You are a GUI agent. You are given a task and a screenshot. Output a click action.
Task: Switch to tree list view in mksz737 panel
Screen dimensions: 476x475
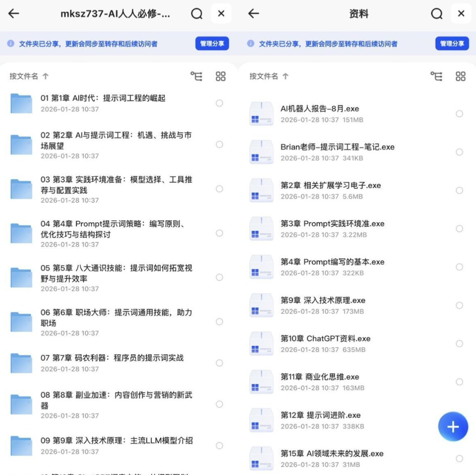click(x=196, y=76)
